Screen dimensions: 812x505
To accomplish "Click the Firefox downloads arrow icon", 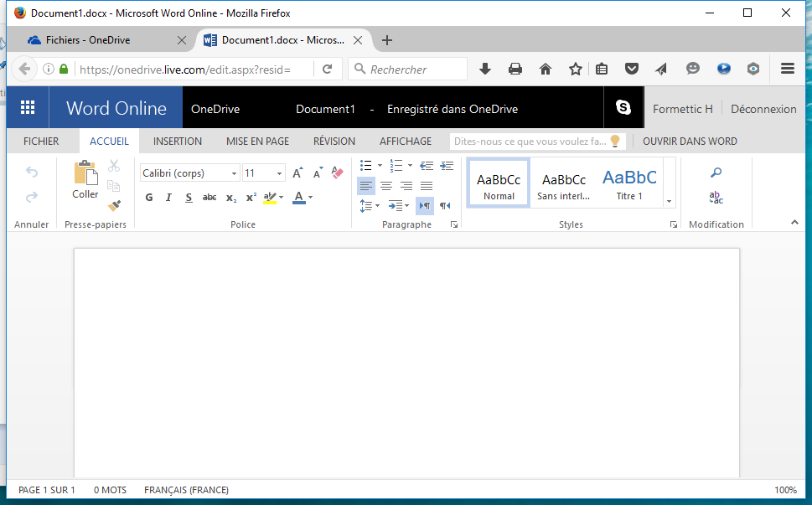I will (484, 69).
